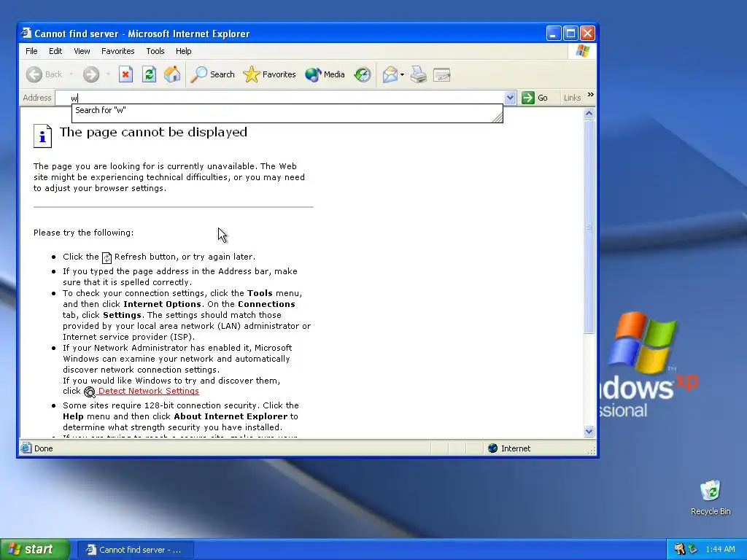This screenshot has height=560, width=747.
Task: Open the Help menu
Action: tap(183, 51)
